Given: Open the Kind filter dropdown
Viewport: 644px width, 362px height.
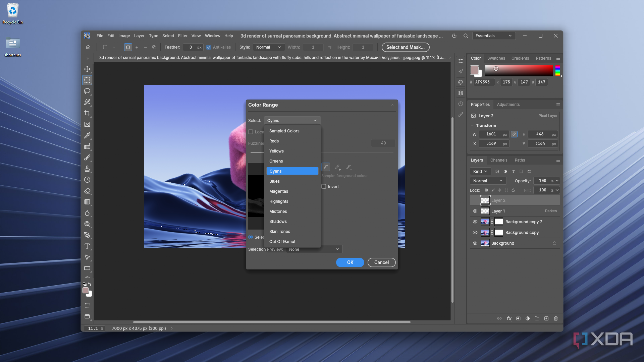Looking at the screenshot, I should point(480,171).
